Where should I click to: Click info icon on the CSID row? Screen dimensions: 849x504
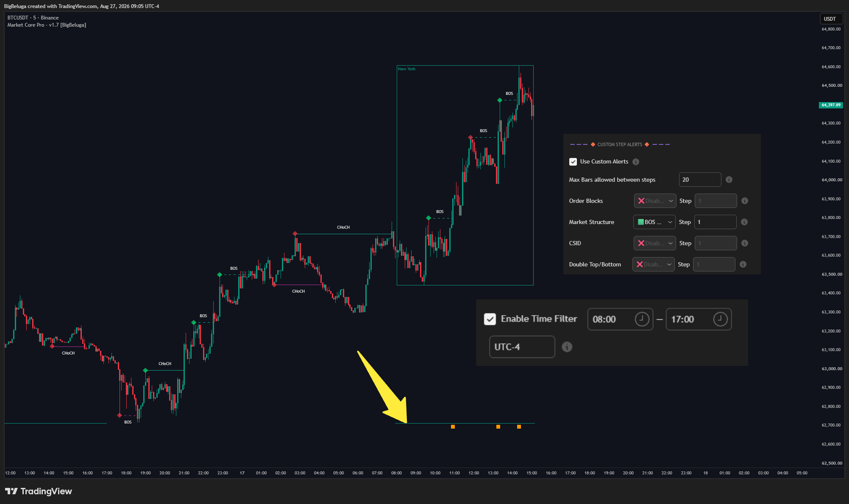point(745,243)
